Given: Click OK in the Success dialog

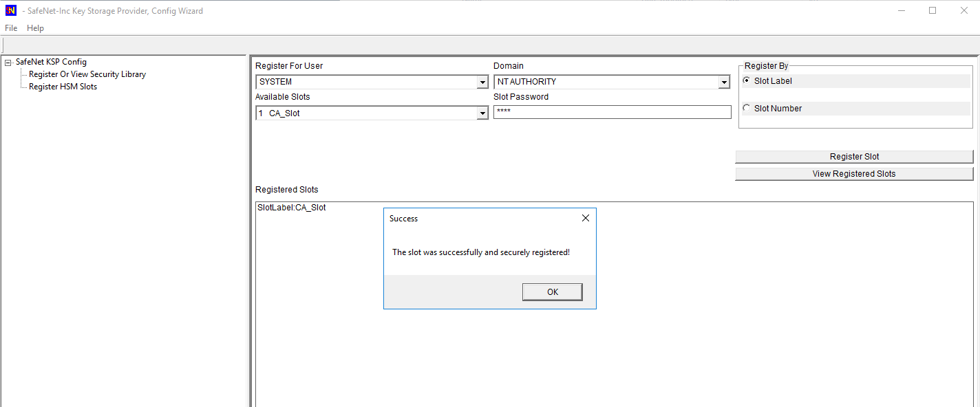Looking at the screenshot, I should tap(553, 292).
